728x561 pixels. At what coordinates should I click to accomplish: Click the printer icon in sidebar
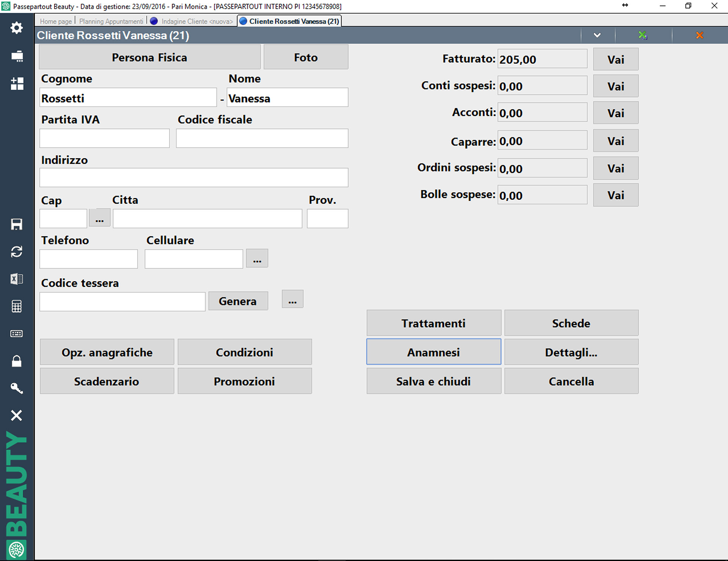[x=17, y=56]
